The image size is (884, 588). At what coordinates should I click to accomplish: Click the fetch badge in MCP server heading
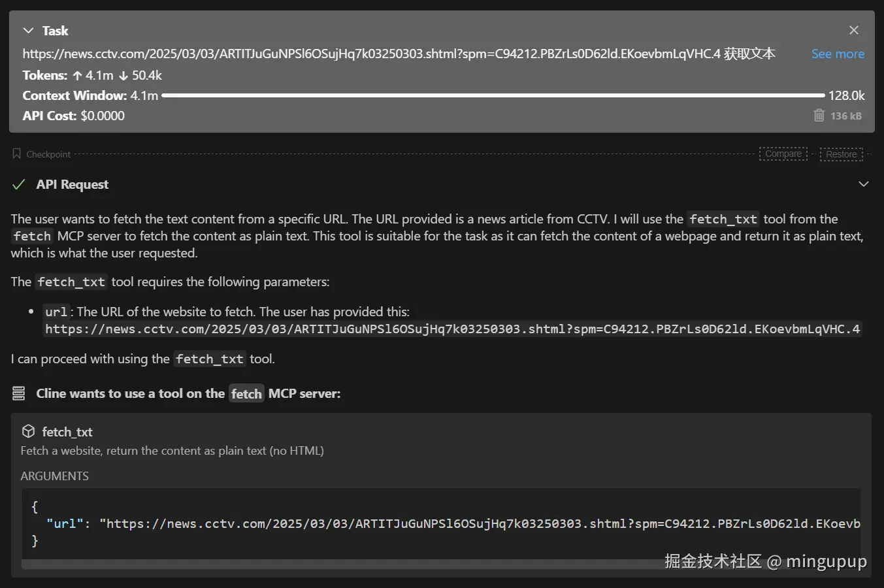coord(246,393)
